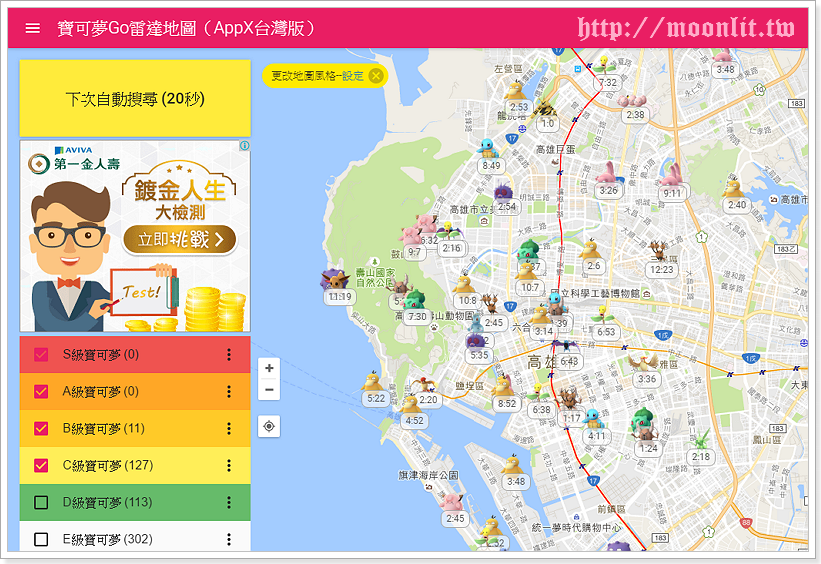Viewport: 821px width, 564px height.
Task: Click the Squirtle marker with timer 8:49
Action: 489,150
